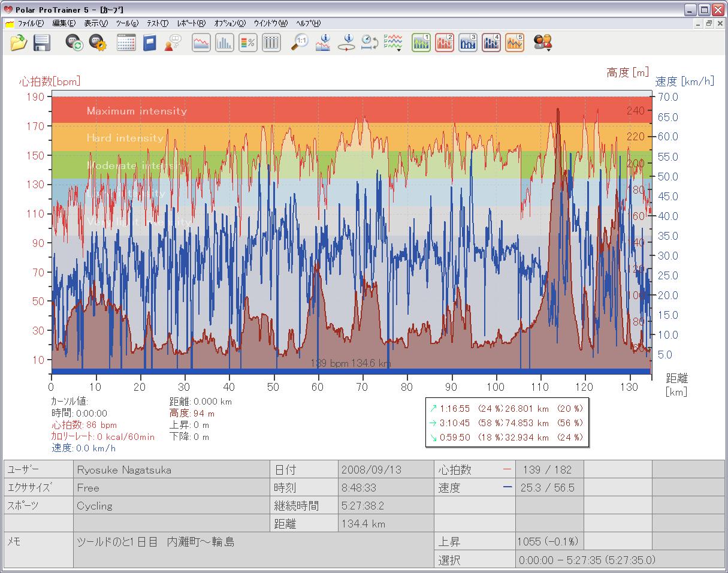
Task: Click the date value 2008/09/13
Action: 386,469
